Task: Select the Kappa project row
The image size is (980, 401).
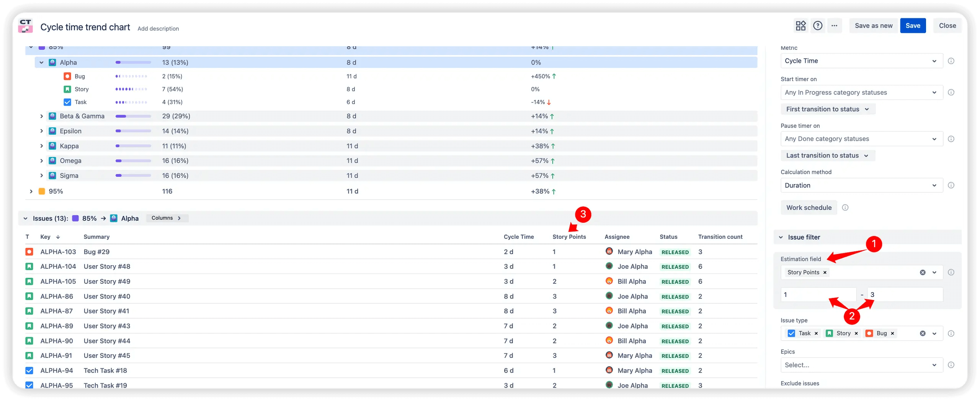Action: click(401, 146)
